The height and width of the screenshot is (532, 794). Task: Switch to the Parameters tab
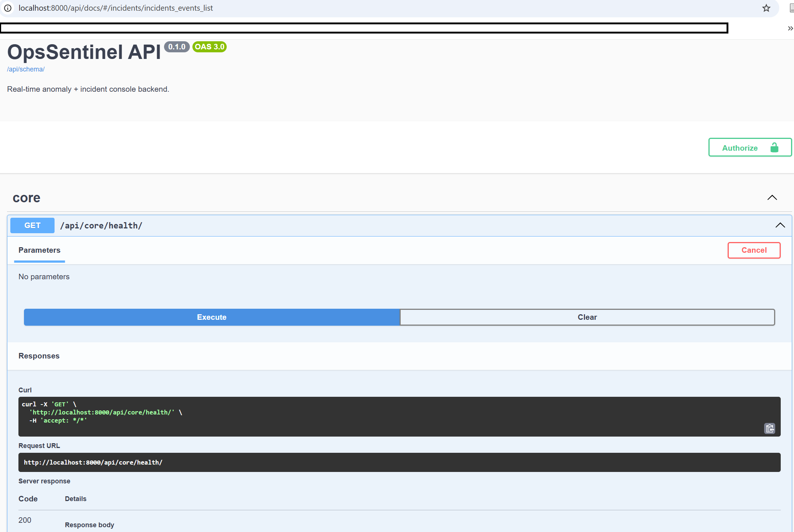39,250
